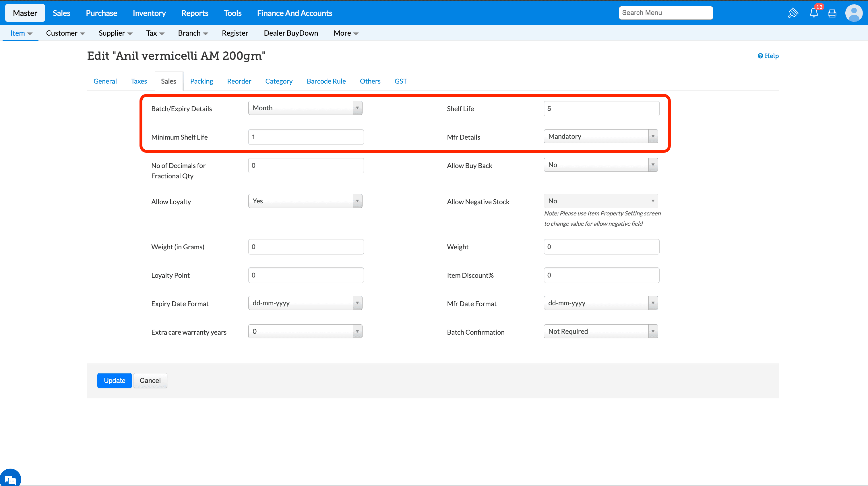Click the Shelf Life input field
Image resolution: width=868 pixels, height=486 pixels.
click(x=601, y=109)
